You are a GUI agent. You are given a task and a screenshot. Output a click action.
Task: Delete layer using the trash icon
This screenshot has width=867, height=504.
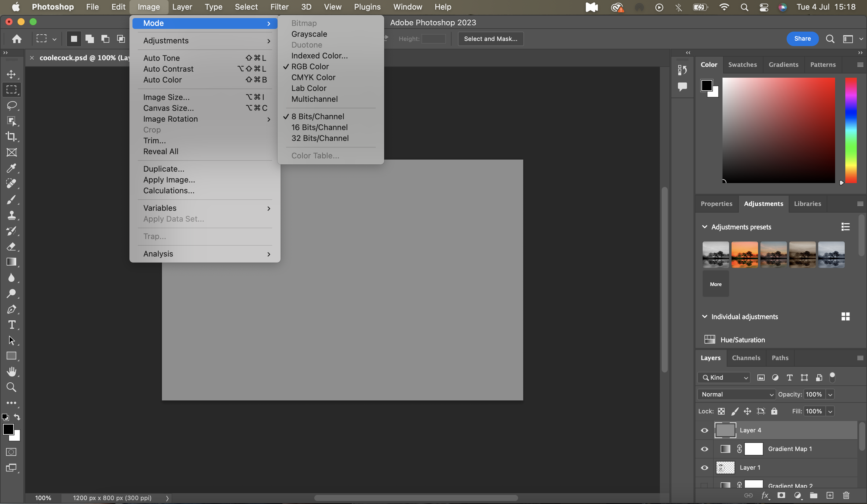pos(846,495)
